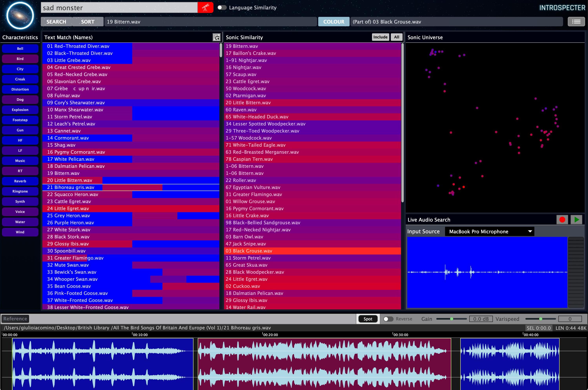Select '57 Scaup.wav' in Sonic Similarity
Image resolution: width=588 pixels, height=390 pixels.
313,74
